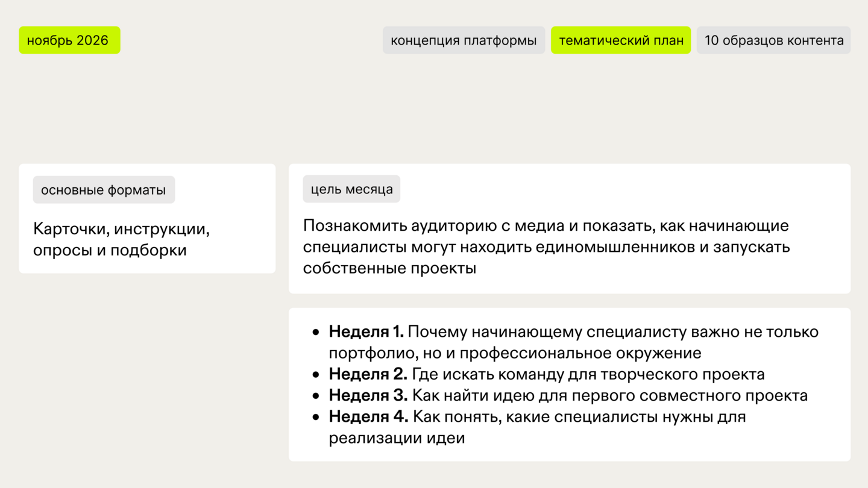Select text «Карточки, инструкции, опросы и подборки»
868x488 pixels.
coord(122,240)
